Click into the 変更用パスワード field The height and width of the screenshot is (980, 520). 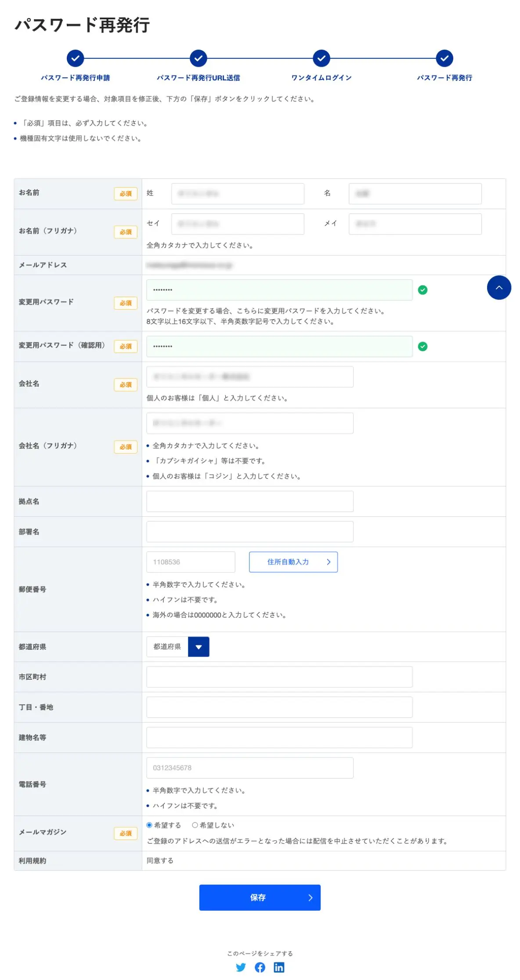click(x=279, y=290)
